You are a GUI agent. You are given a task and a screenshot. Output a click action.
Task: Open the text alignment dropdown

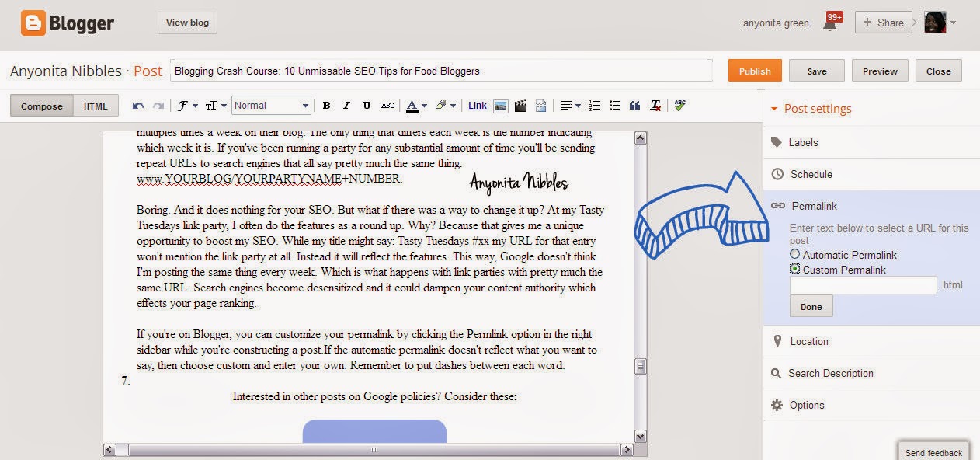[569, 106]
